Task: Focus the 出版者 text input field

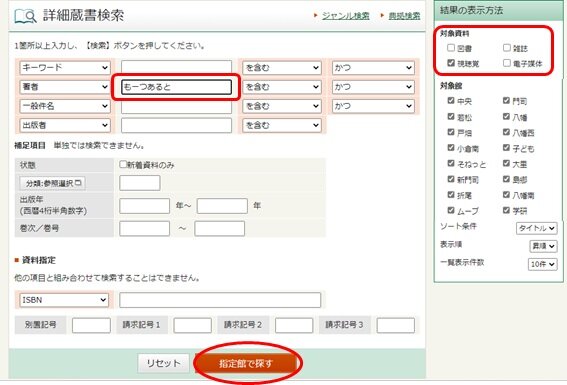Action: point(176,125)
